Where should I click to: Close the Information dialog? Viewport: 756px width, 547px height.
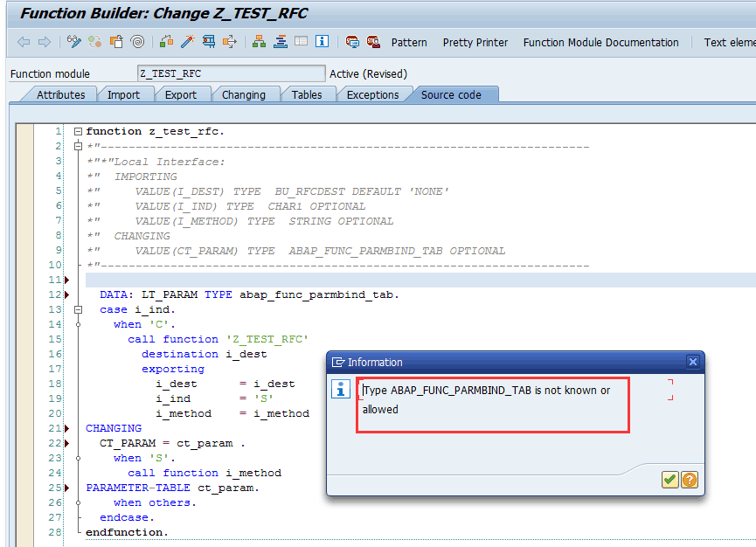[x=693, y=362]
